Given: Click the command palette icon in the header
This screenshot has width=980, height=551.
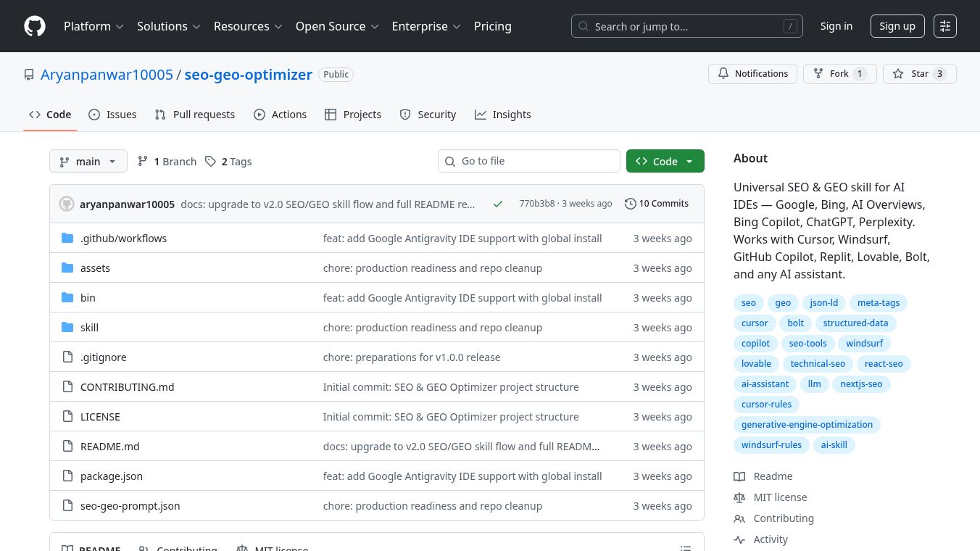Looking at the screenshot, I should pos(945,26).
